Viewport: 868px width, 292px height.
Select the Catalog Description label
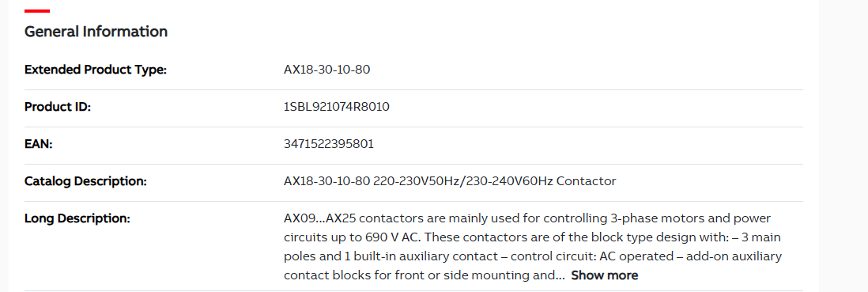tap(86, 181)
